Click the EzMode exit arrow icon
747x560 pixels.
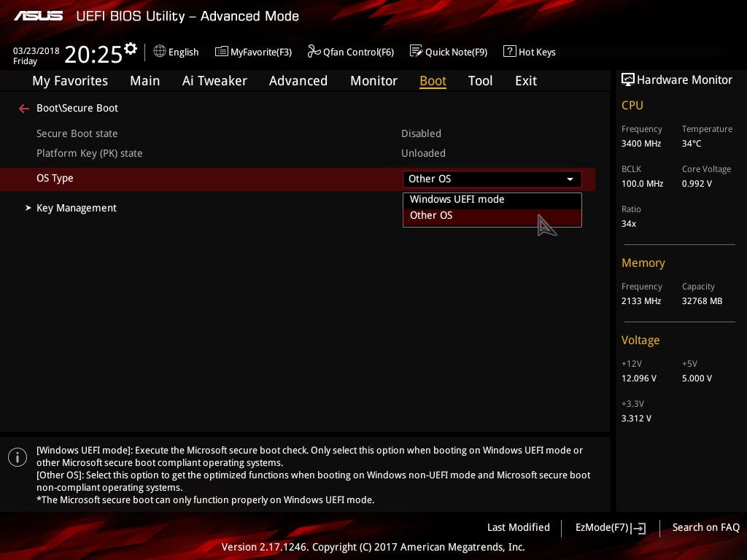point(639,528)
